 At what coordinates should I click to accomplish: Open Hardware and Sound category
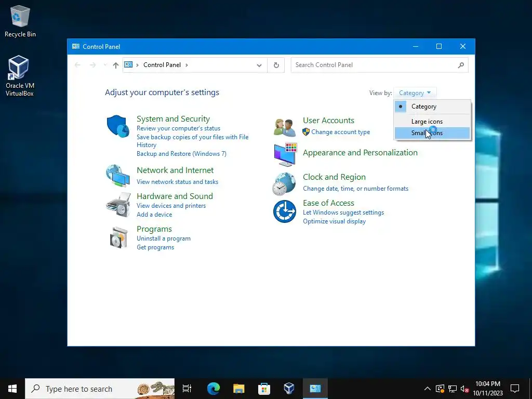(x=175, y=196)
